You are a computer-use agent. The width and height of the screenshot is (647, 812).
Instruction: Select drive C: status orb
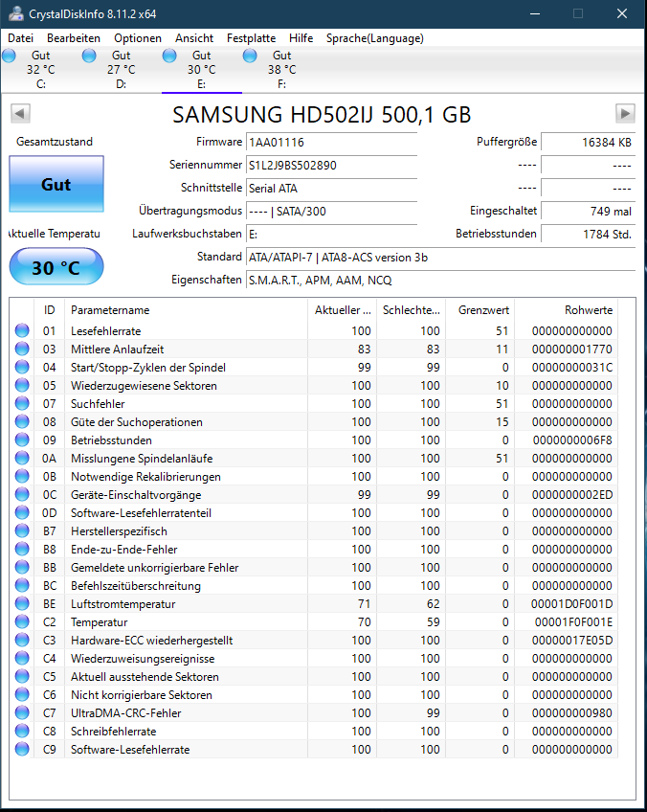tap(10, 56)
